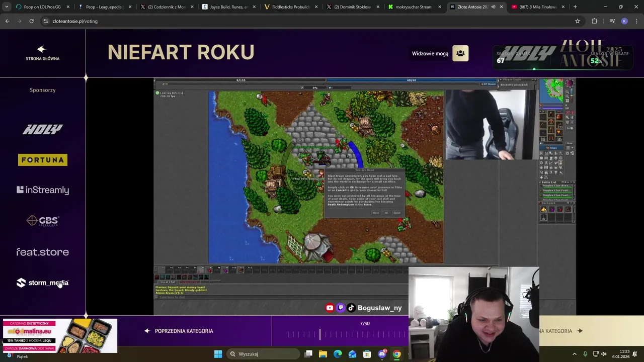The height and width of the screenshot is (362, 644).
Task: Switch to Peop - Leaguepedia tab
Action: tap(105, 7)
